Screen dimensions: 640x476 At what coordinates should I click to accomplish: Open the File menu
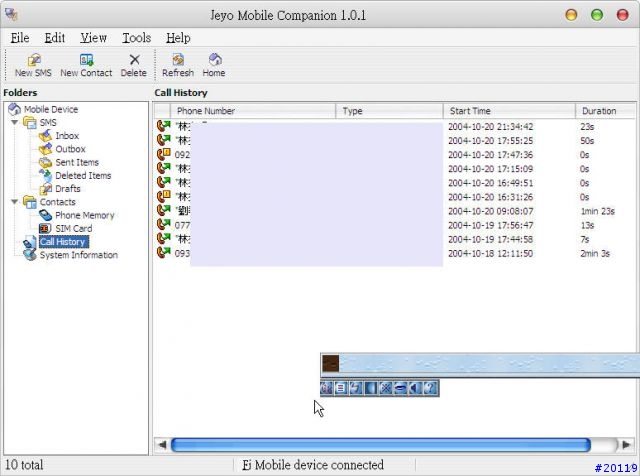[20, 38]
